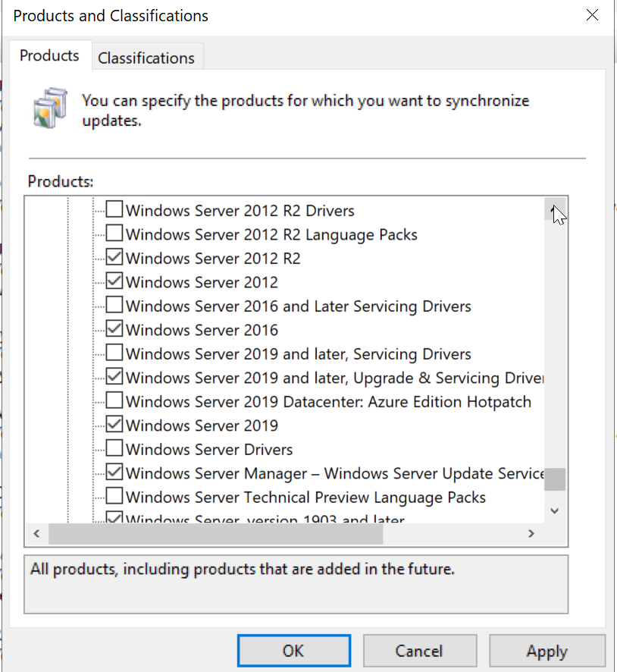Confirm changes with the OK button
The width and height of the screenshot is (617, 672).
point(293,650)
